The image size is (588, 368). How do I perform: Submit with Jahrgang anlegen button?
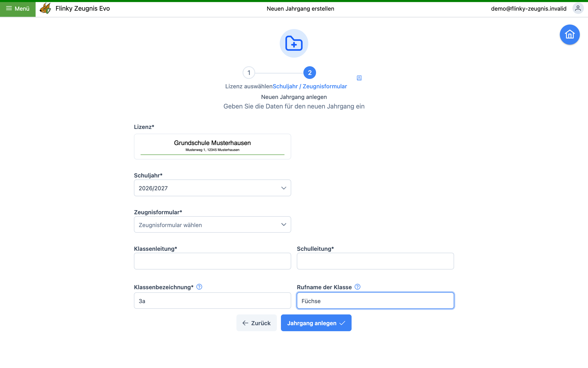click(x=316, y=323)
